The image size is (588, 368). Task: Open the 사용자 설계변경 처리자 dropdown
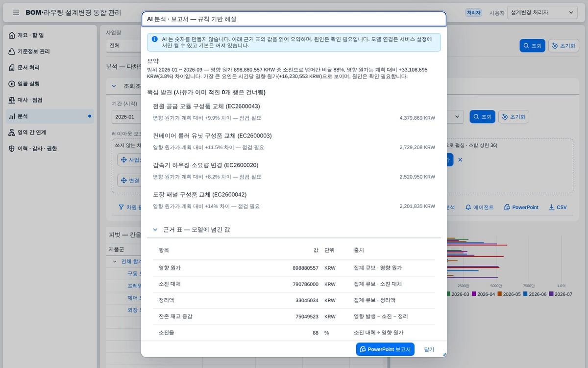click(542, 13)
